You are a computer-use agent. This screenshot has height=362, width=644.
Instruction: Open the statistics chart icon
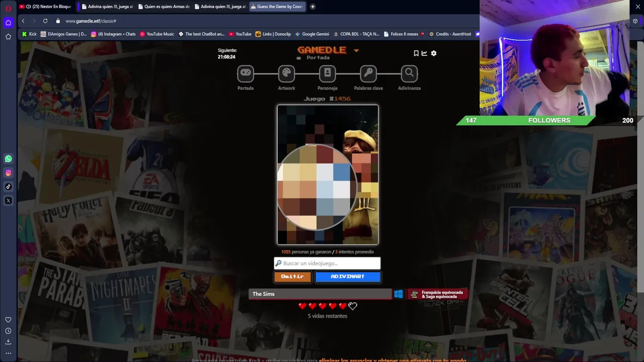[x=424, y=53]
